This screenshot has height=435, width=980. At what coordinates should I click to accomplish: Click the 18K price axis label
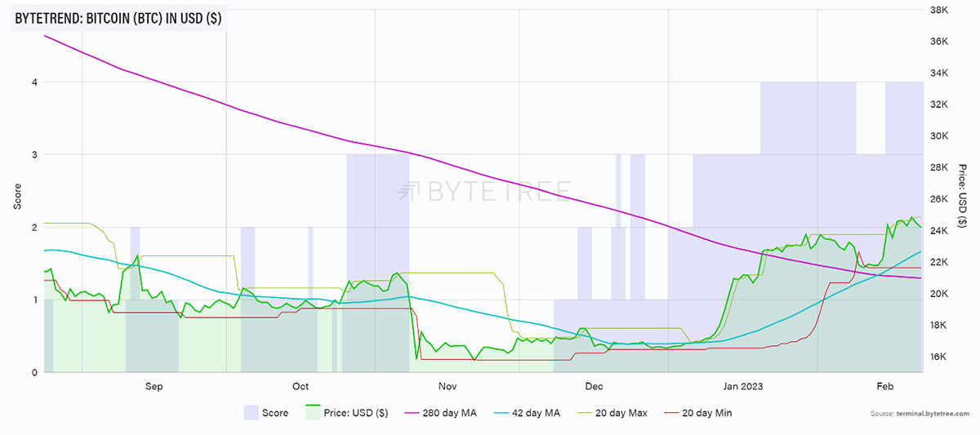(939, 326)
